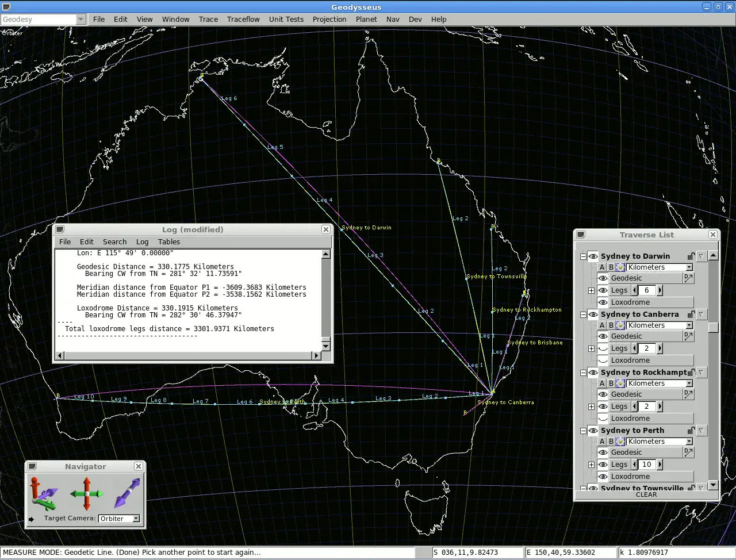Click the rotation axes icon in Navigator
This screenshot has width=736, height=560.
click(44, 494)
